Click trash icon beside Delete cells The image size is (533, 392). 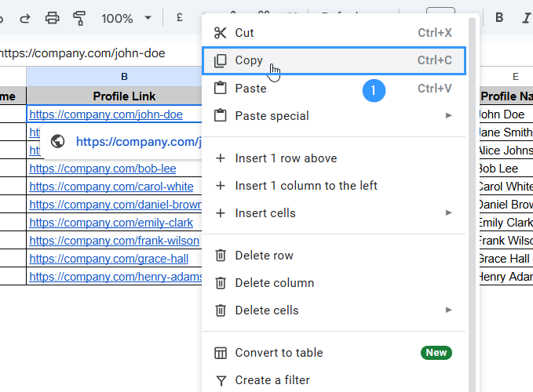coord(221,310)
